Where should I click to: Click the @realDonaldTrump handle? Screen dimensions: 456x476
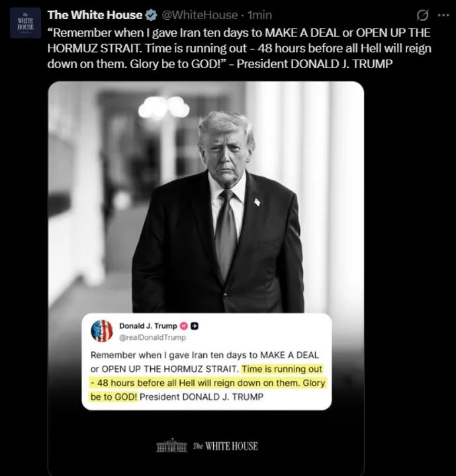pos(153,337)
